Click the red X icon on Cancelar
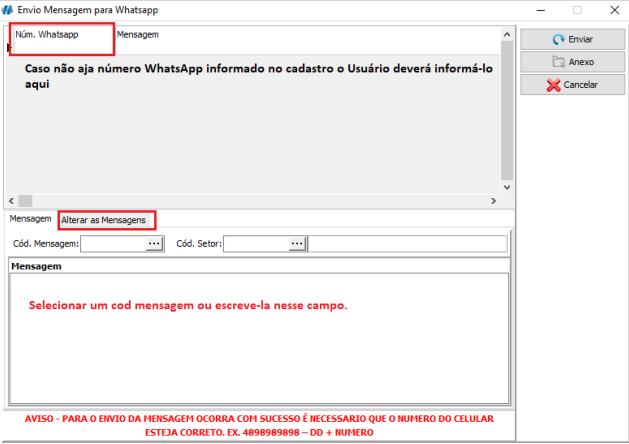The image size is (629, 444). [554, 85]
